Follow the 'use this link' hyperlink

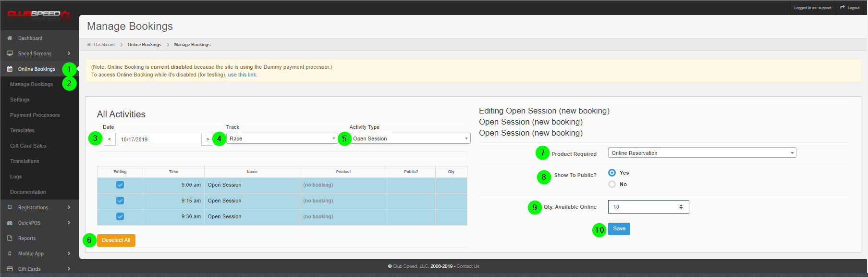[x=242, y=75]
